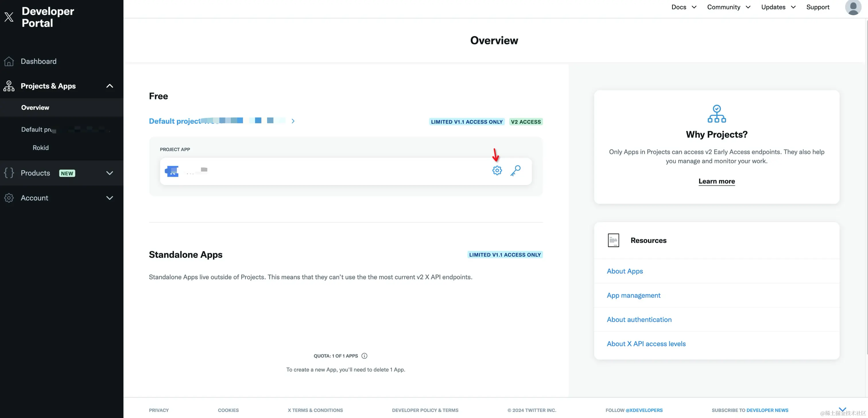This screenshot has width=868, height=418.
Task: Click the user profile avatar
Action: tap(852, 7)
